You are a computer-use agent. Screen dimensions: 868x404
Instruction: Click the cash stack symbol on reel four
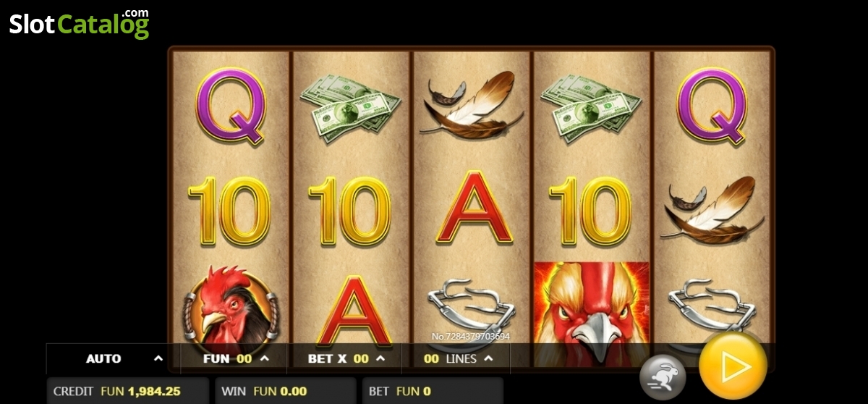[591, 109]
